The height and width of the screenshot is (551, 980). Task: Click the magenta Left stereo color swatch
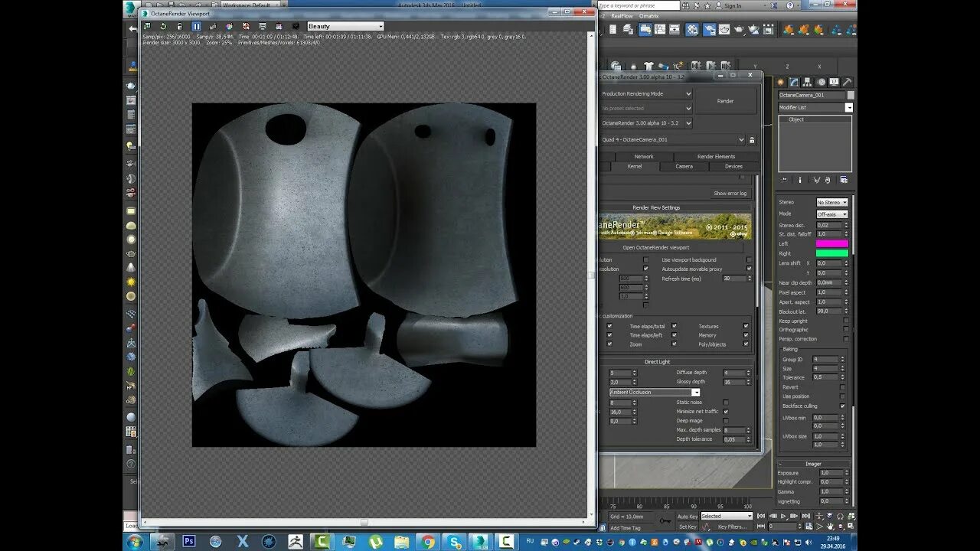click(x=831, y=243)
